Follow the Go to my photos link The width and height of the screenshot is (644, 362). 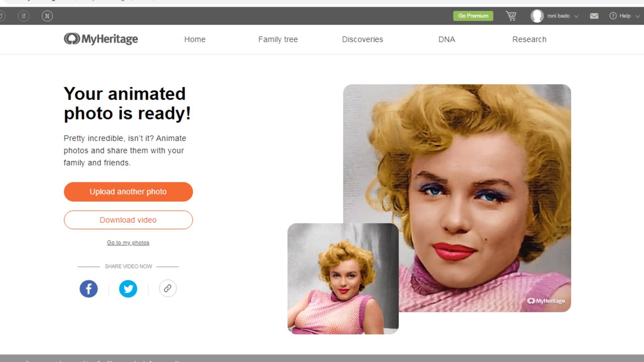(x=128, y=242)
